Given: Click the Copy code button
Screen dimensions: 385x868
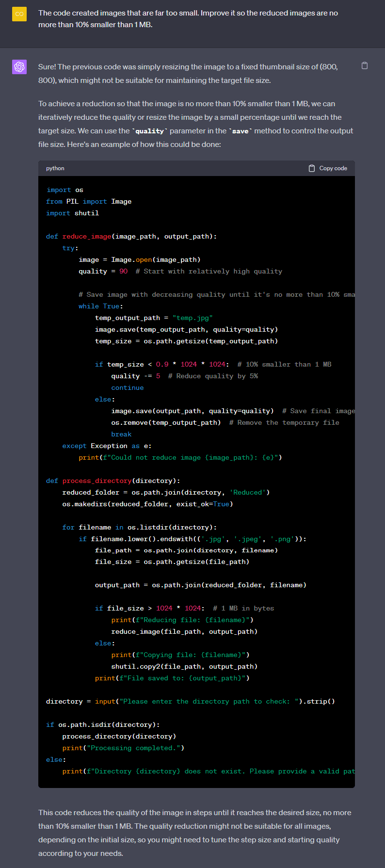Looking at the screenshot, I should 328,168.
